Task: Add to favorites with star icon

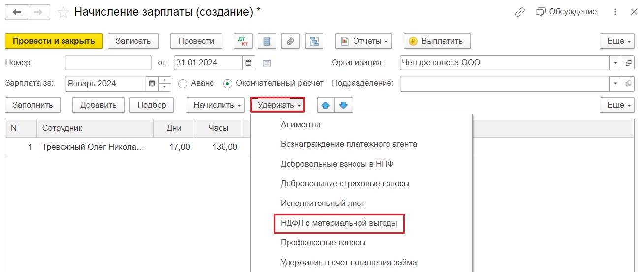Action: [x=63, y=12]
